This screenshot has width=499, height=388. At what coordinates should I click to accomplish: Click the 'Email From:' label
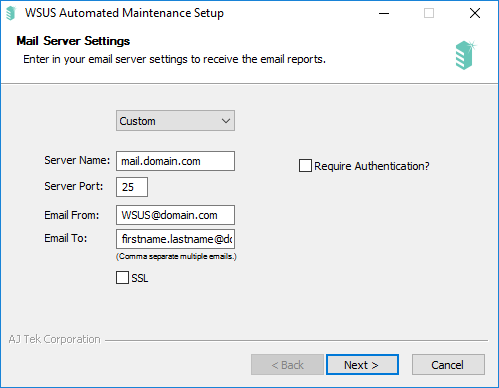coord(72,215)
